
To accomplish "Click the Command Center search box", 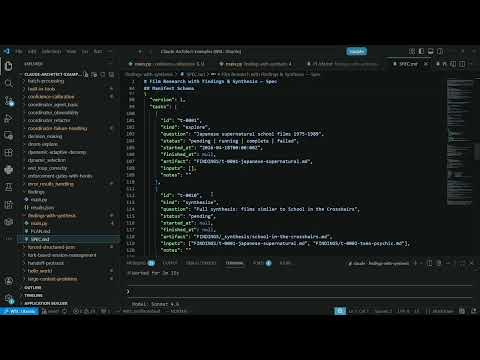I will 201,51.
